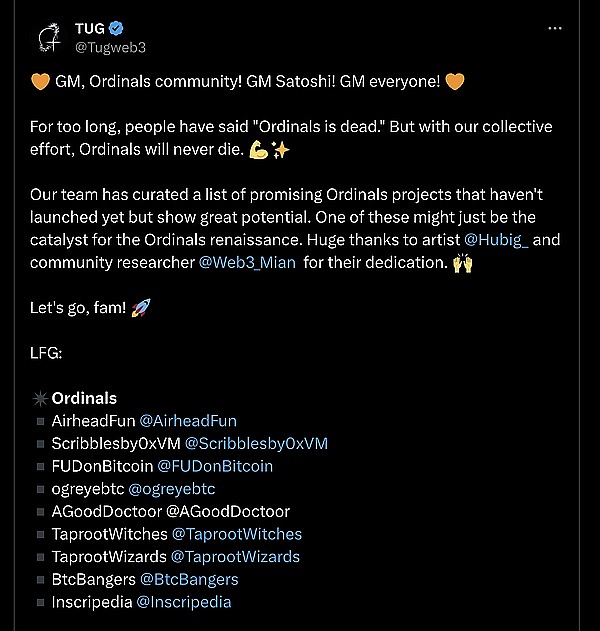Click the flexed biceps emoji

point(258,149)
